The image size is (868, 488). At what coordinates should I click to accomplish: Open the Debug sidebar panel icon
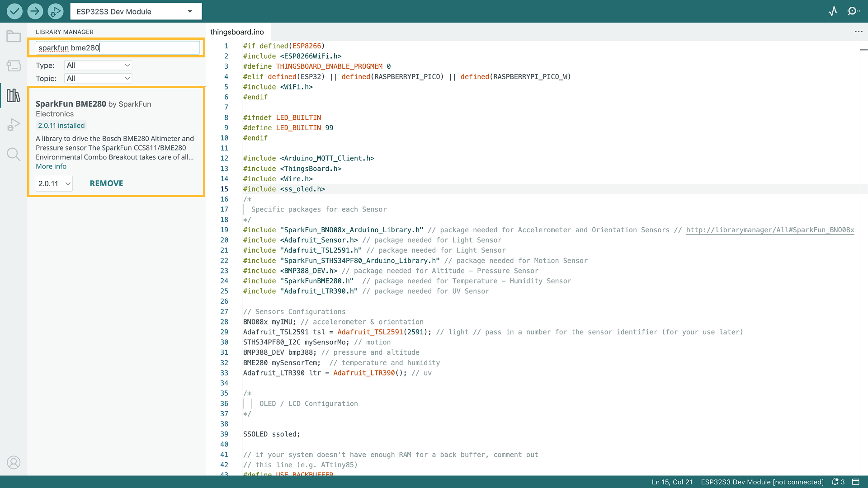point(14,125)
